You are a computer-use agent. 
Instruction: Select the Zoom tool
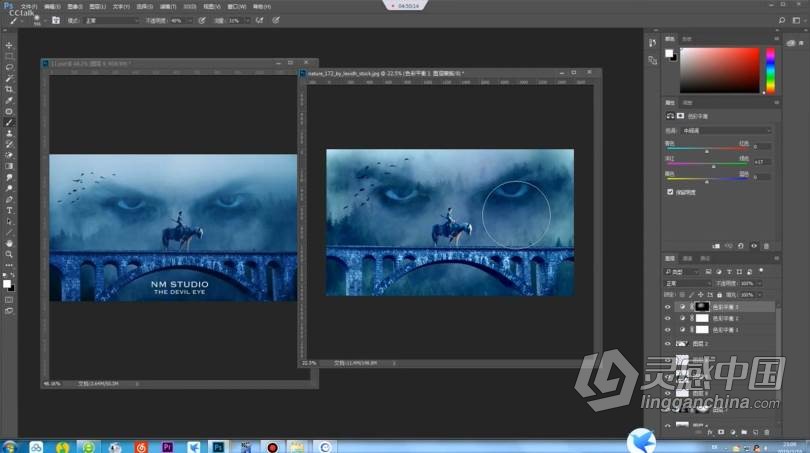point(9,254)
